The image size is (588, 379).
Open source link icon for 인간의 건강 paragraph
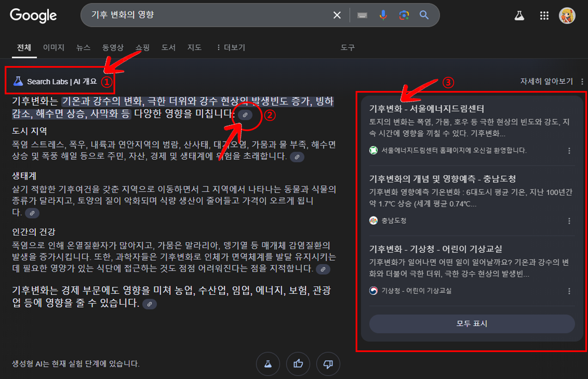tap(323, 269)
